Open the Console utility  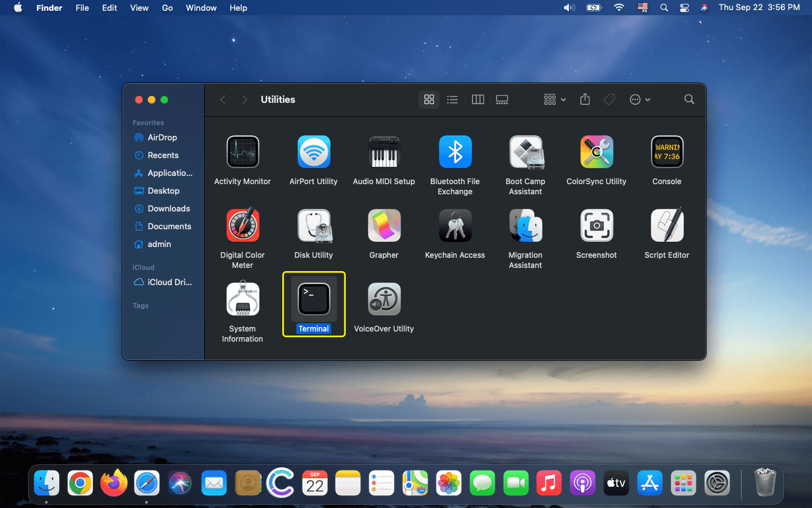click(667, 151)
